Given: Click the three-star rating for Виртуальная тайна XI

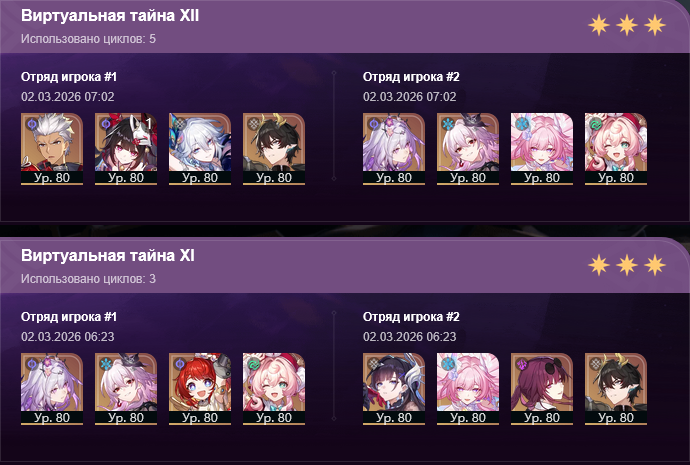Looking at the screenshot, I should [627, 265].
